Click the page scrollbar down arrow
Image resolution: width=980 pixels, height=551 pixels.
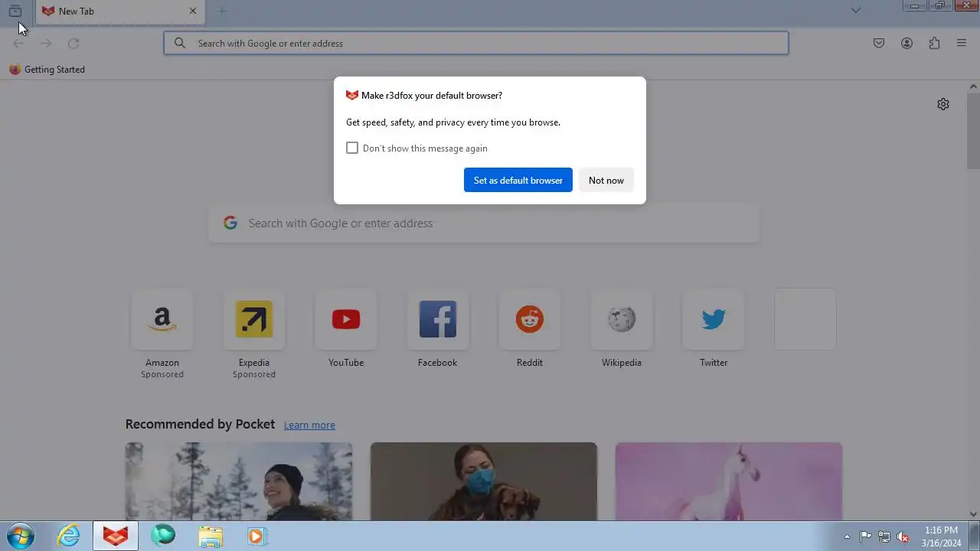973,514
